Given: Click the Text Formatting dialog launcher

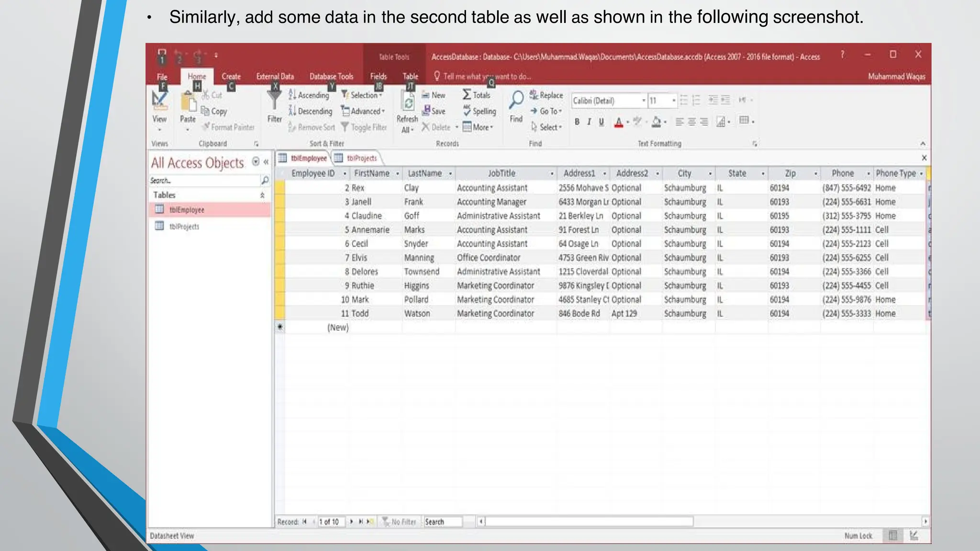Looking at the screenshot, I should coord(755,144).
